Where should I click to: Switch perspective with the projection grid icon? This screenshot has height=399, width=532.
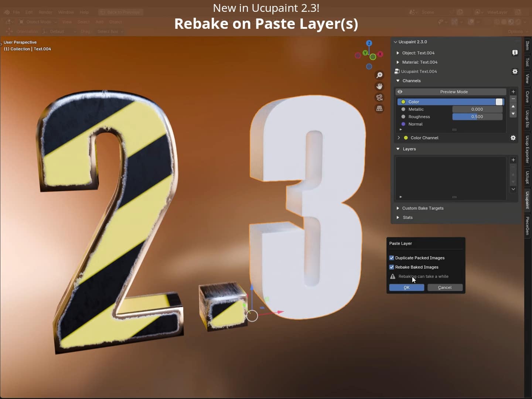pos(379,108)
